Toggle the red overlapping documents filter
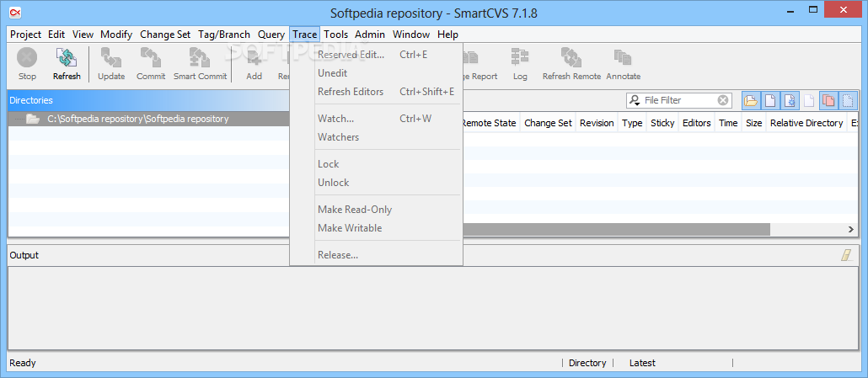 tap(828, 100)
